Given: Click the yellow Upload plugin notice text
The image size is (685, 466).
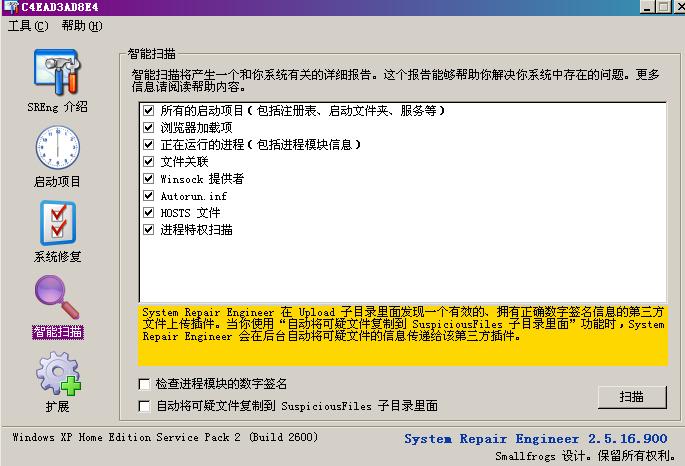Looking at the screenshot, I should click(403, 324).
